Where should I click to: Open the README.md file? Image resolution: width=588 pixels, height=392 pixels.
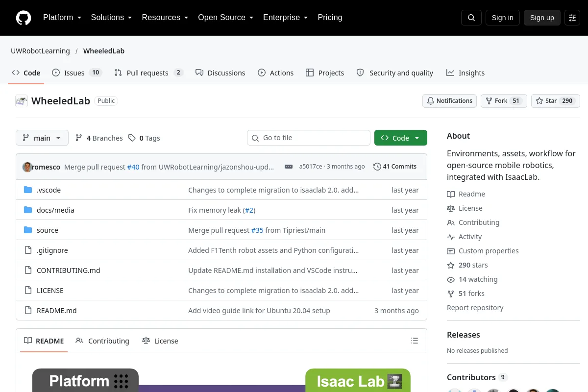point(57,311)
